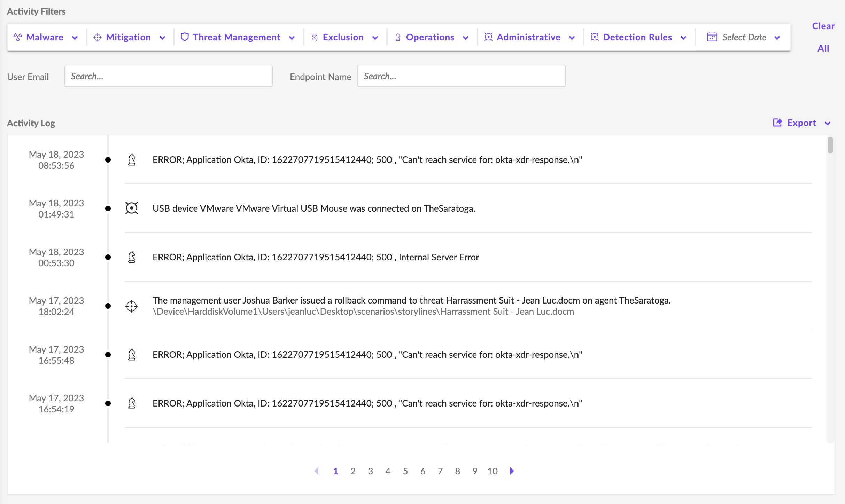Viewport: 845px width, 504px height.
Task: Click the Export share icon
Action: coord(777,123)
